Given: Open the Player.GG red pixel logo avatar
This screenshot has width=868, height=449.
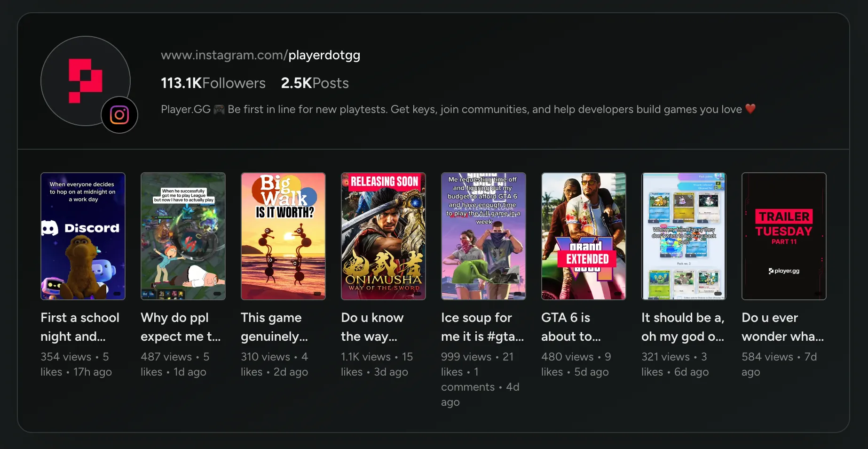Looking at the screenshot, I should (86, 81).
